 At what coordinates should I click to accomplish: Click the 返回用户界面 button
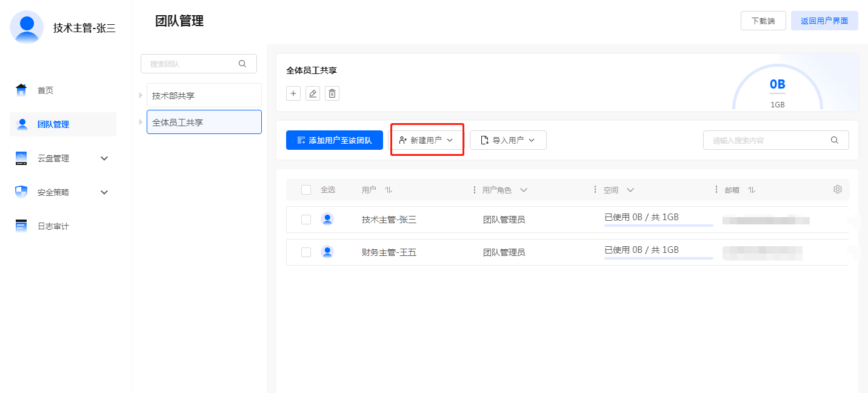824,21
